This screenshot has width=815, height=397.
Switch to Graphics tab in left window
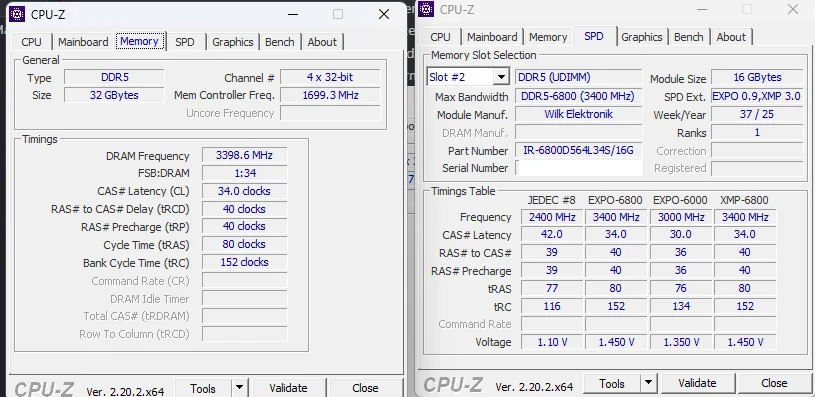(x=232, y=42)
